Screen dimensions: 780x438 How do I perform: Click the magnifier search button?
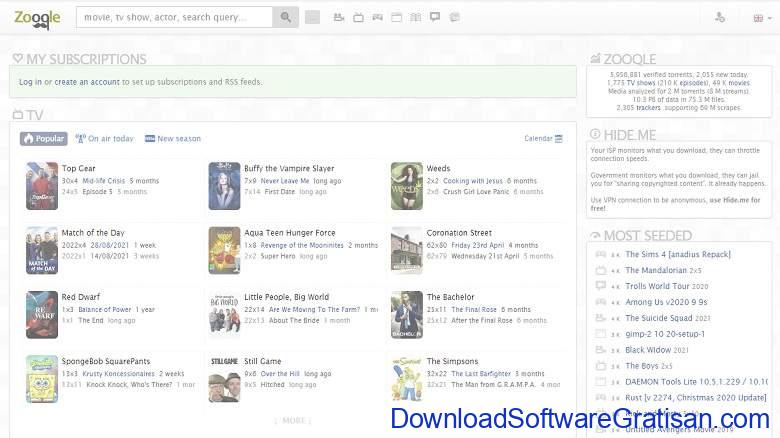[x=286, y=17]
